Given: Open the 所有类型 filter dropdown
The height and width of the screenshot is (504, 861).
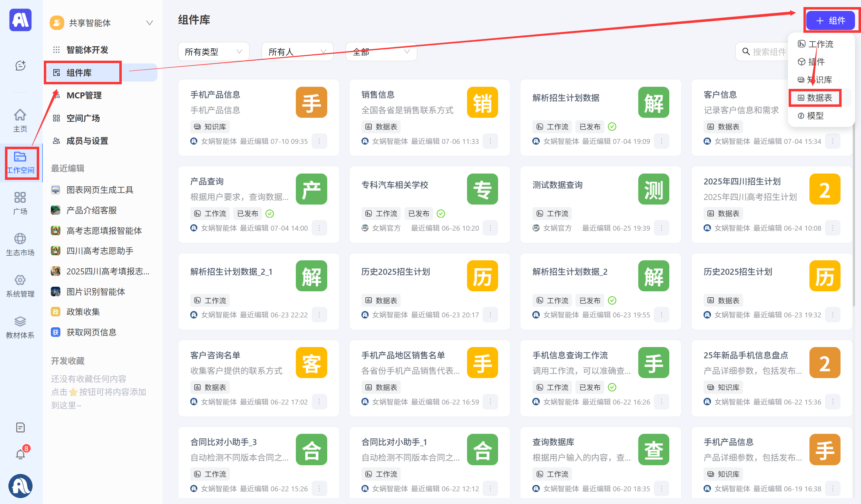Looking at the screenshot, I should 213,52.
